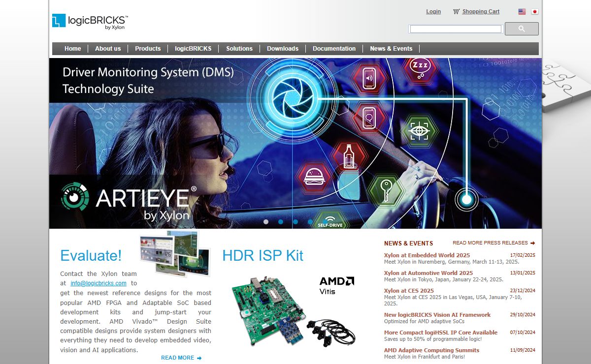Select the first slide indicator dot

tap(266, 222)
